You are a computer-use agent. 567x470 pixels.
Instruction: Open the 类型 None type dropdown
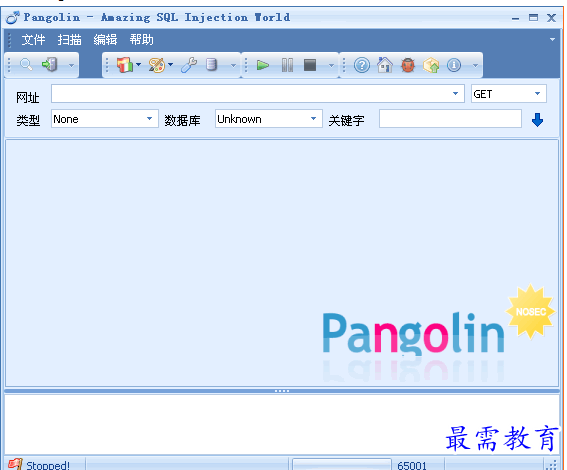pyautogui.click(x=105, y=119)
